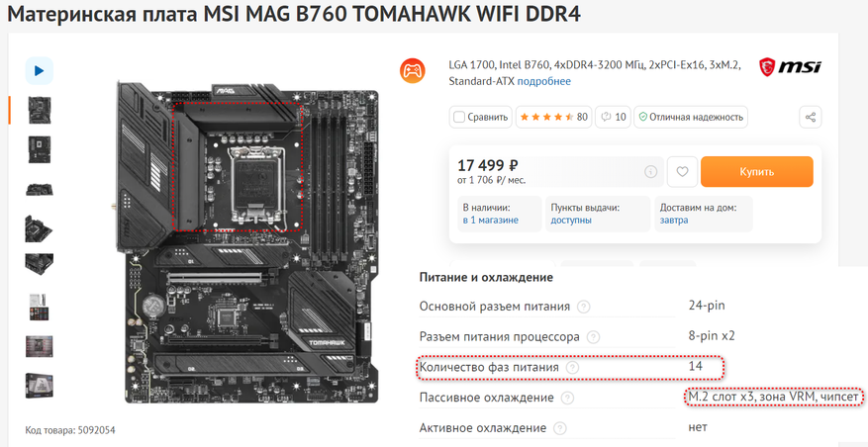Tick the Сравнить checkbox

coord(459,118)
